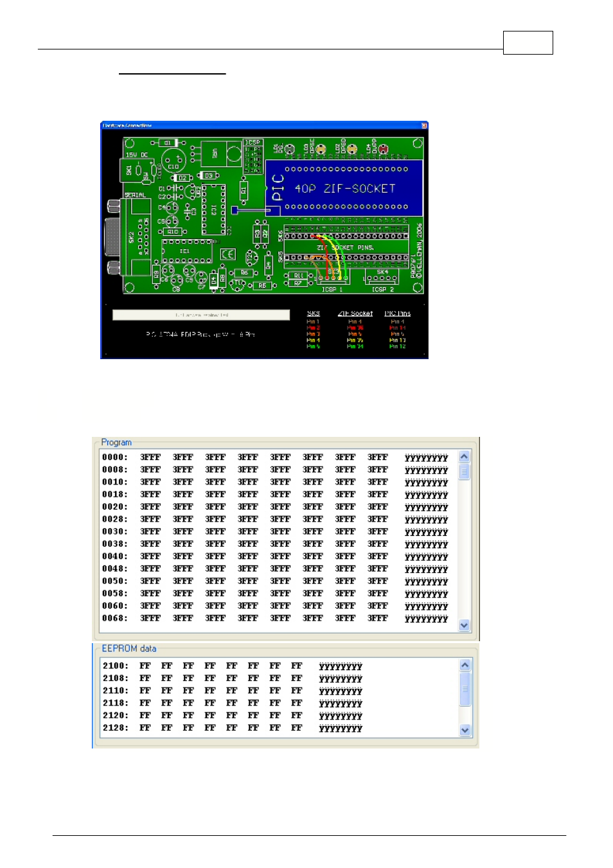Select the Program address row 0008:
This screenshot has height=868, width=613.
[x=275, y=470]
